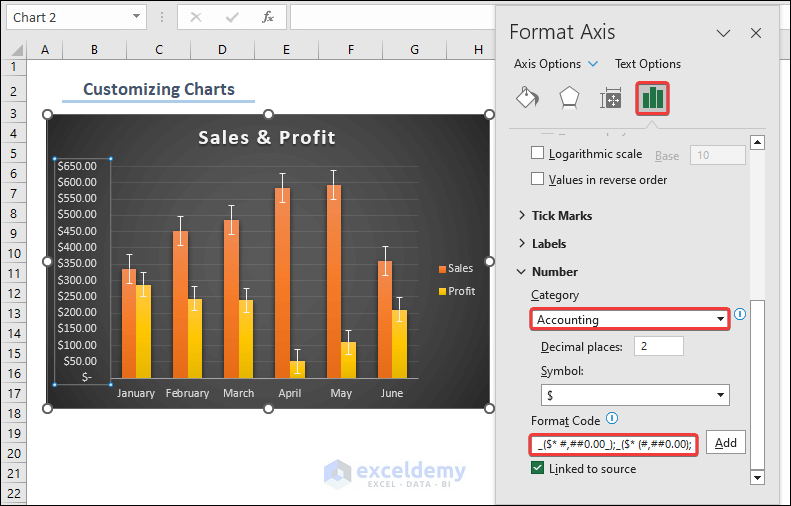Click inside the Format Code field
Screen dimensions: 791x506
coord(614,444)
